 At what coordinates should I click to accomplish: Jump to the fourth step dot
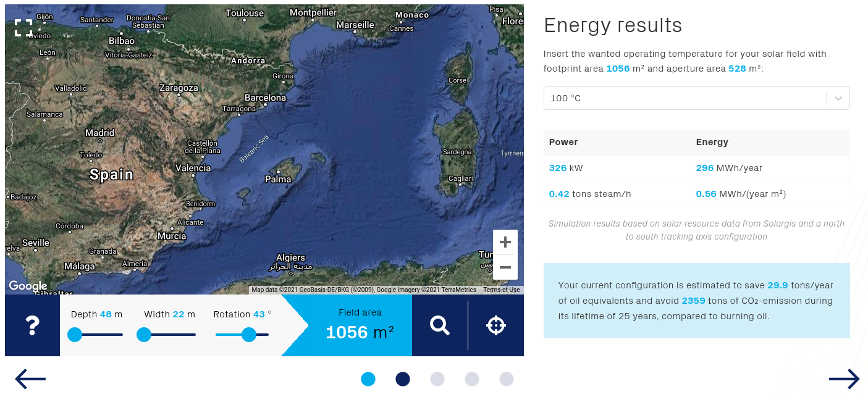pos(472,379)
